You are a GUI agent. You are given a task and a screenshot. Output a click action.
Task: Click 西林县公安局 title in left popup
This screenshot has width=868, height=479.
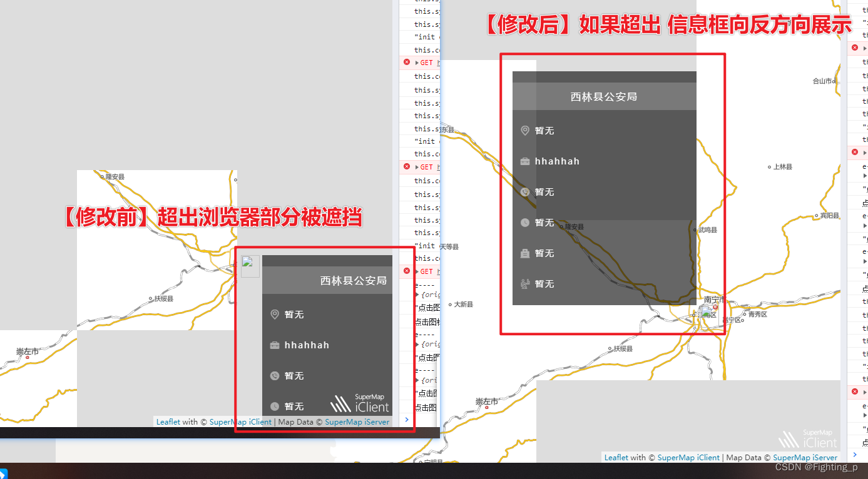[x=354, y=281]
